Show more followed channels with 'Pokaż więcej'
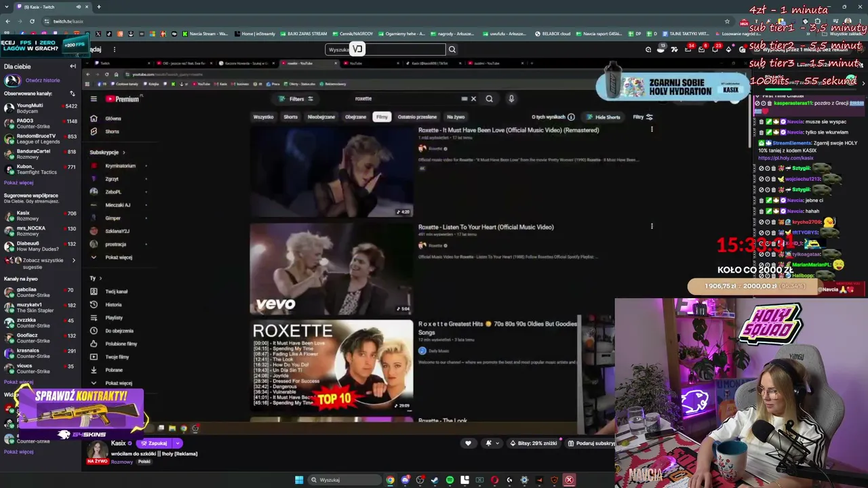This screenshot has width=868, height=488. click(x=18, y=183)
